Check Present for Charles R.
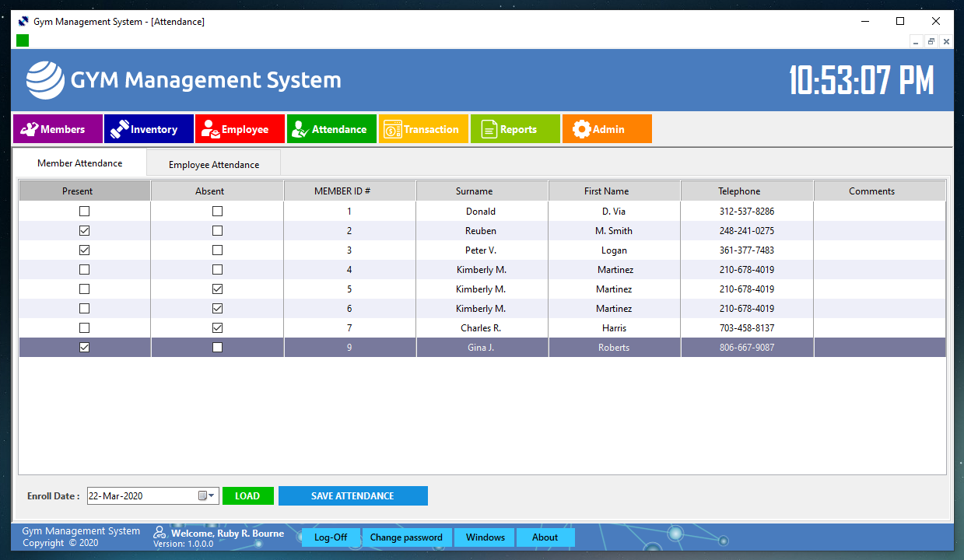The height and width of the screenshot is (560, 964). [x=85, y=328]
